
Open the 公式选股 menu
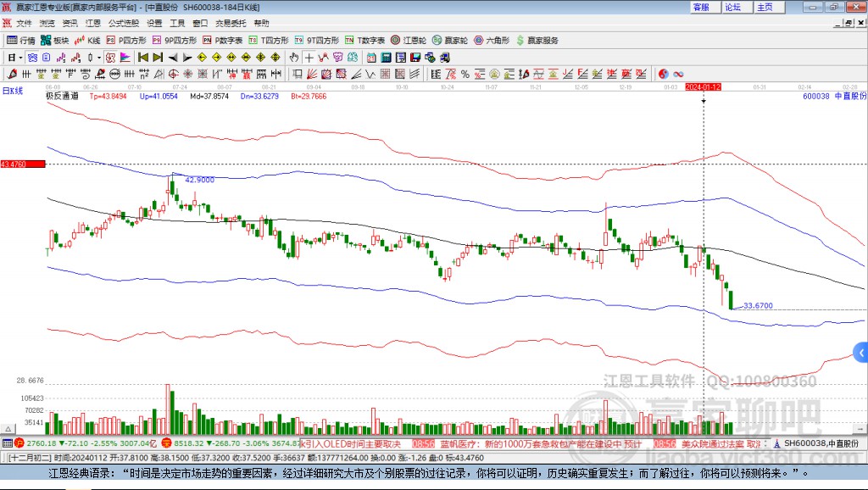point(123,23)
